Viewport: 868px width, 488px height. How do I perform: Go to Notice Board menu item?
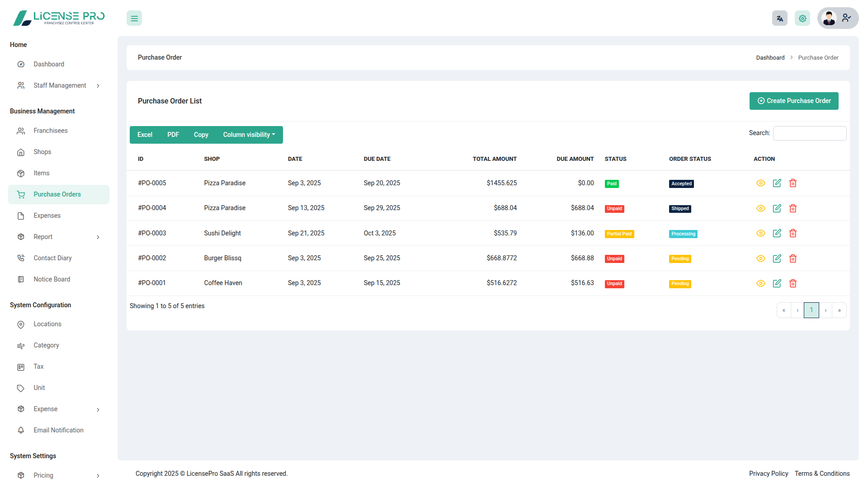pyautogui.click(x=52, y=279)
